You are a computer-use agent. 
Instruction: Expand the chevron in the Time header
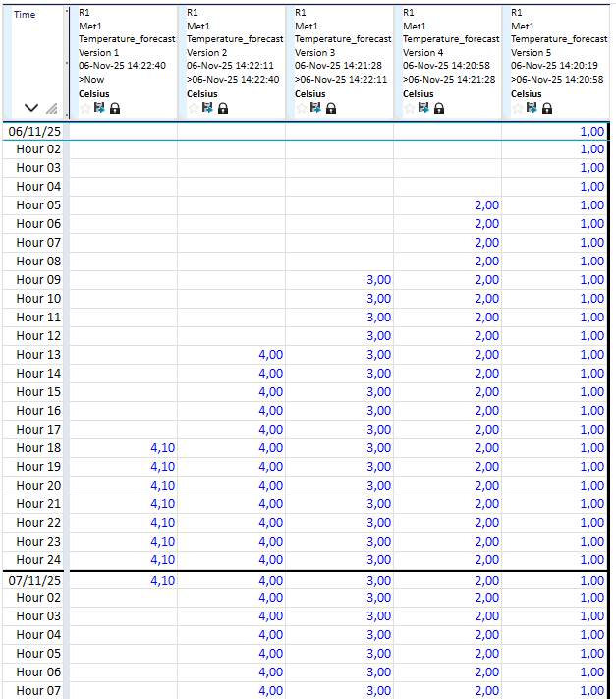pyautogui.click(x=31, y=108)
